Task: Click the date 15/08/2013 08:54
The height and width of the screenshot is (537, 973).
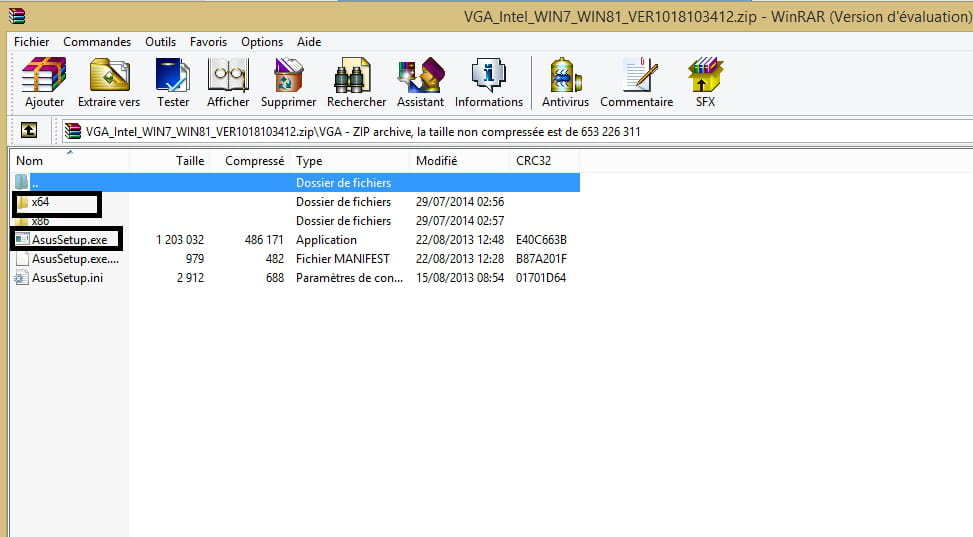Action: point(460,278)
